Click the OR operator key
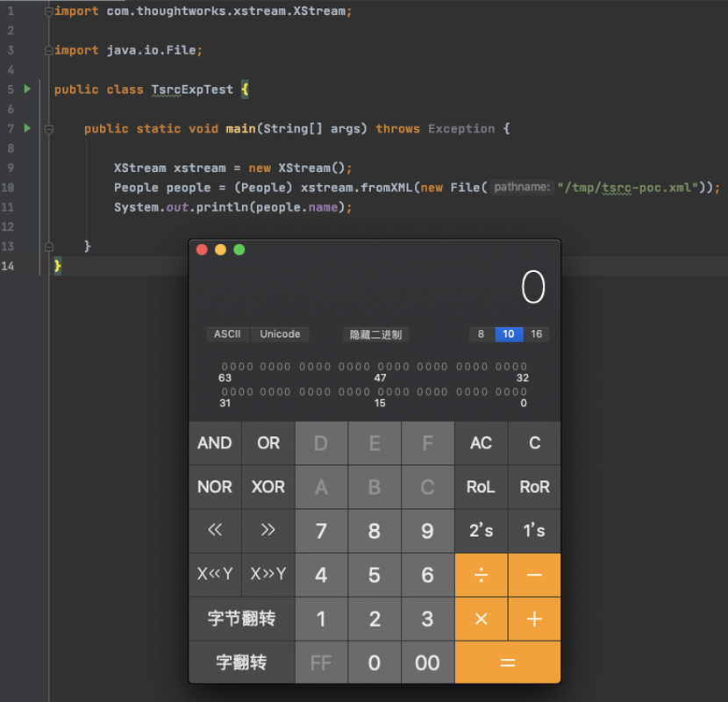728x702 pixels. click(x=268, y=443)
